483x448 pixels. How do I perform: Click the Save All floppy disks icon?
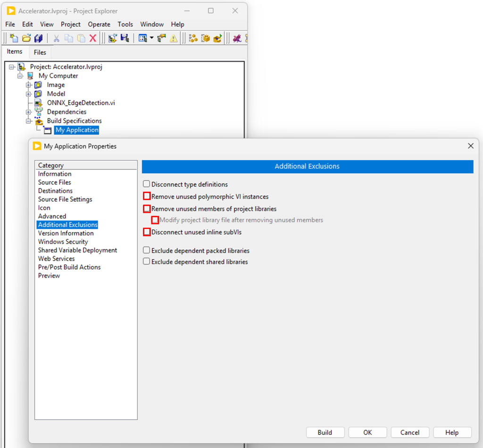39,38
